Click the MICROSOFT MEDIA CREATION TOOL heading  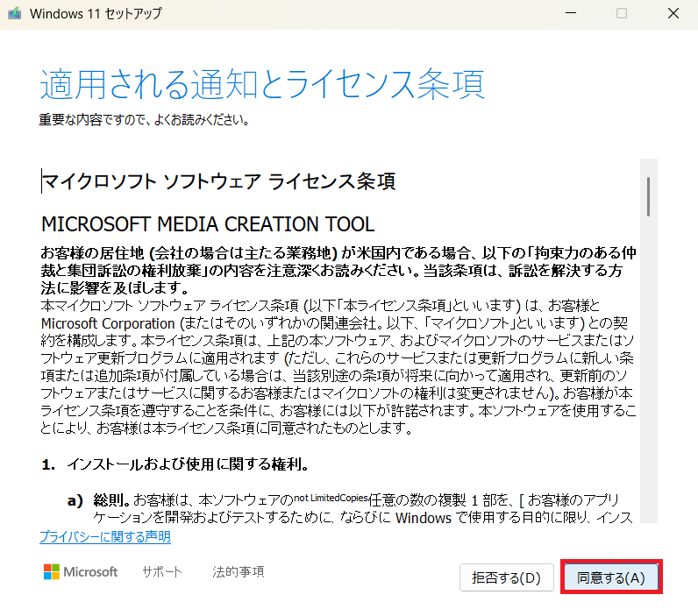click(x=208, y=224)
